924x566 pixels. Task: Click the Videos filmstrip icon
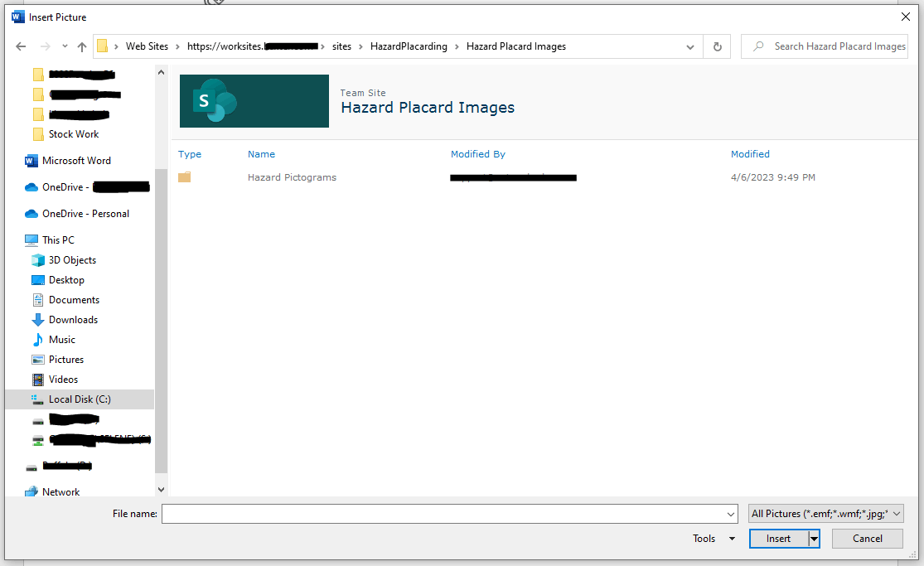[x=38, y=380]
